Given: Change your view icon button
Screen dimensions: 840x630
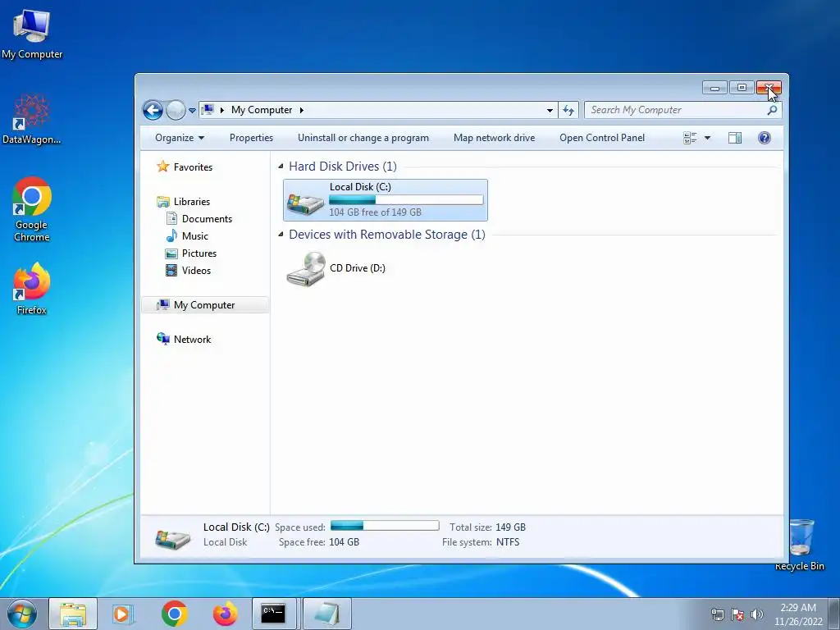Looking at the screenshot, I should (x=690, y=138).
